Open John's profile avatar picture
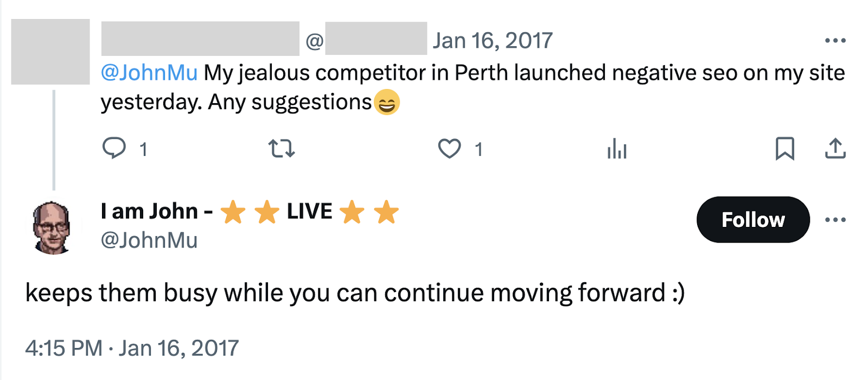 [x=52, y=228]
